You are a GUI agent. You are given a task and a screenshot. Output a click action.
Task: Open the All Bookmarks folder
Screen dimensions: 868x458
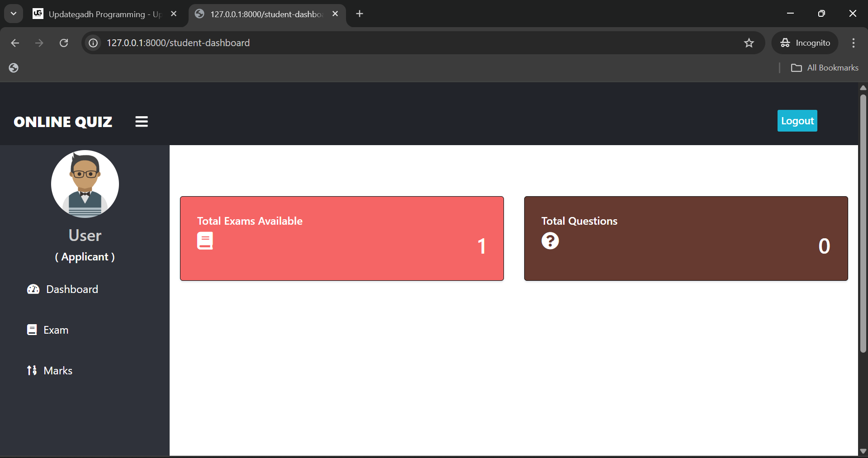tap(825, 68)
